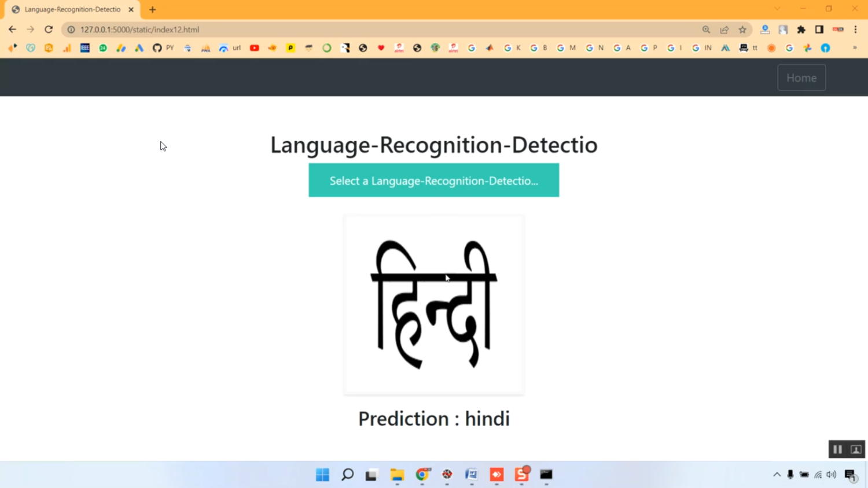Select Home in the navigation bar
The height and width of the screenshot is (488, 868).
[801, 77]
